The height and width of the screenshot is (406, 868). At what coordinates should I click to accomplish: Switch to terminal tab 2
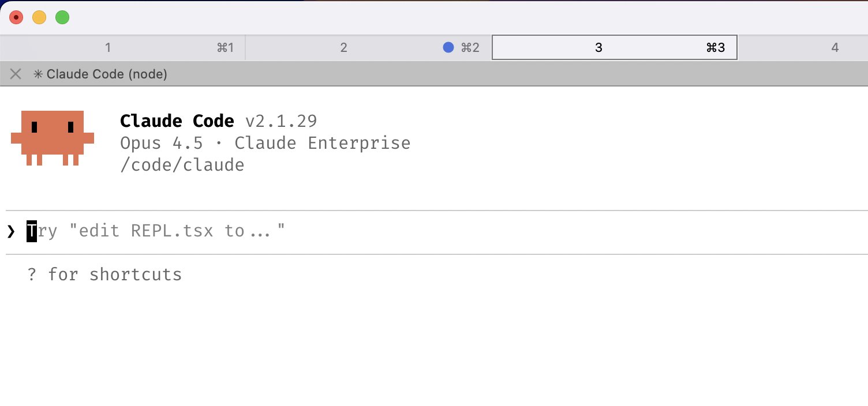(x=343, y=47)
